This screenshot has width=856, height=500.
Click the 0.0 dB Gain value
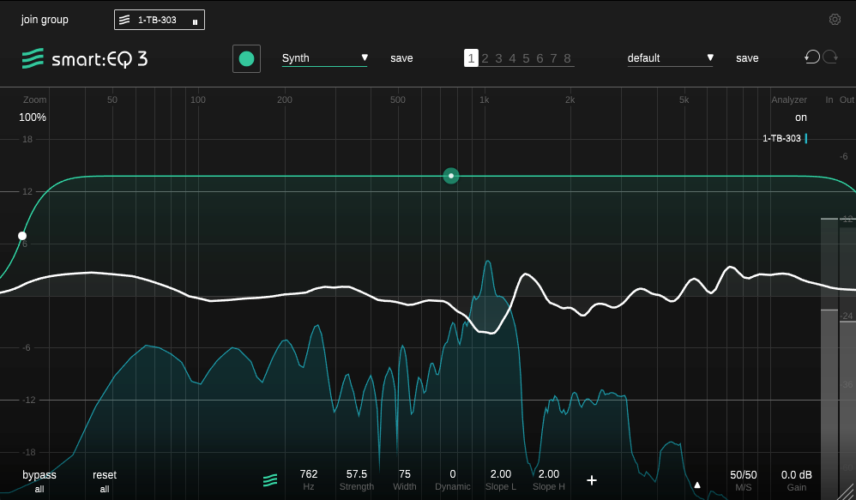796,475
